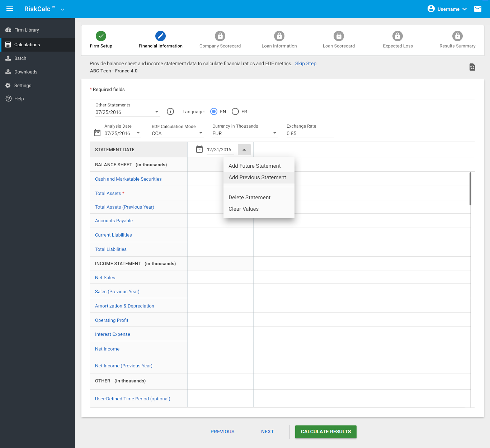Click the Interest Expense label
Screen dimensions: 490x448
click(x=113, y=334)
